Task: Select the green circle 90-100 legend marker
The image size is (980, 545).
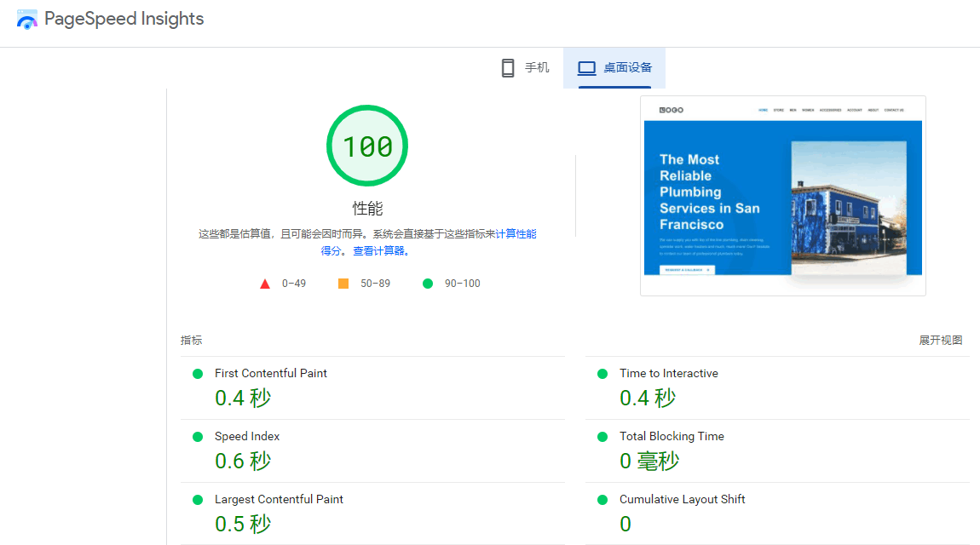Action: 427,283
